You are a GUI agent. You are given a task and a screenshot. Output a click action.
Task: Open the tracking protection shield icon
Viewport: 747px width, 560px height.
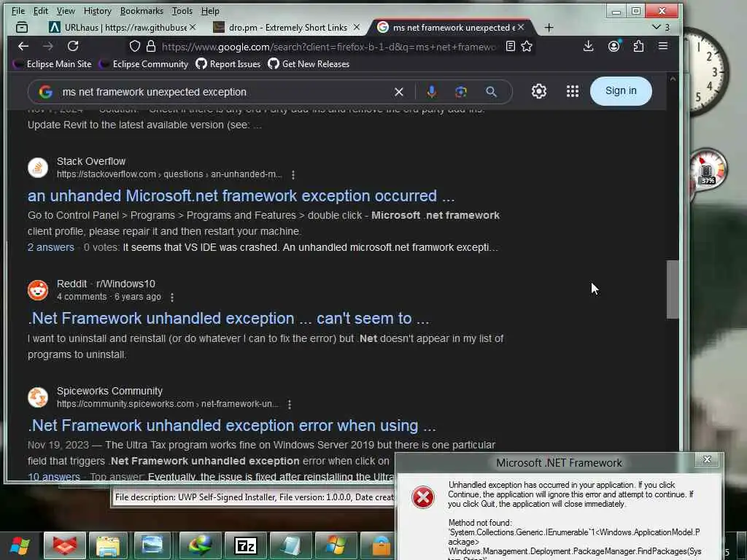[135, 46]
